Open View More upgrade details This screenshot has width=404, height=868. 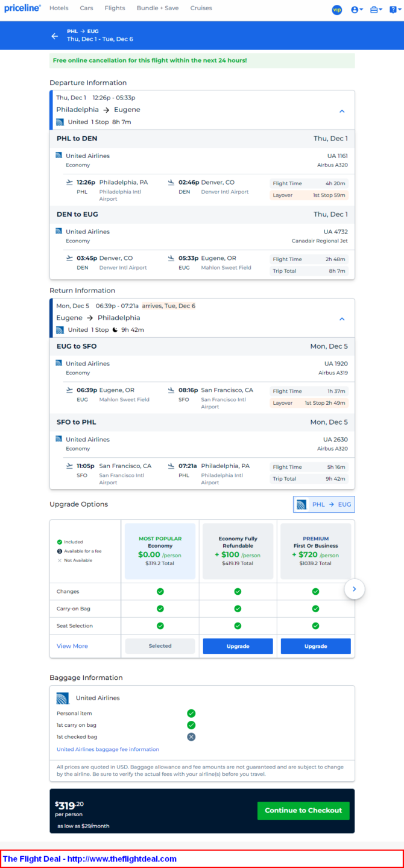tap(72, 646)
